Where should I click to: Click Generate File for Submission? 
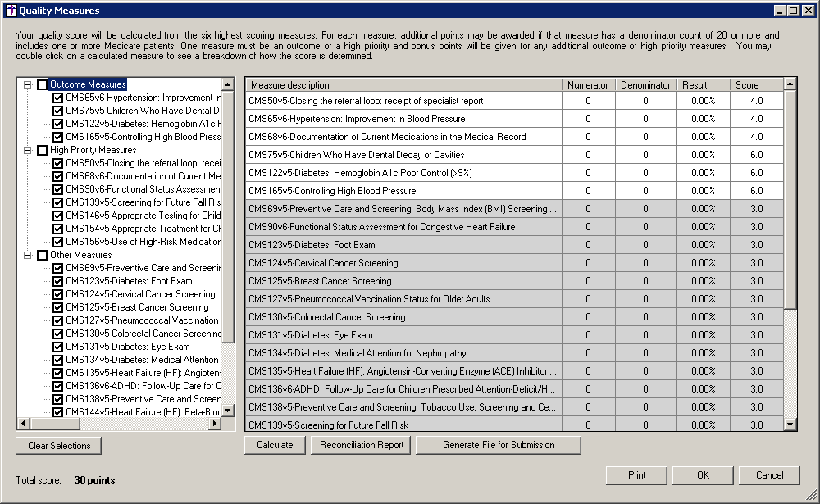499,445
